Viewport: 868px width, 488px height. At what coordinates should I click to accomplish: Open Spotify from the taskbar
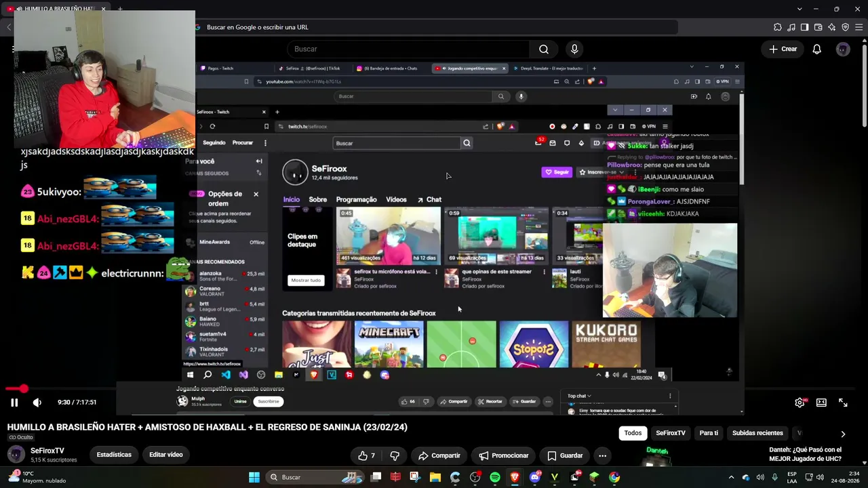pyautogui.click(x=495, y=477)
